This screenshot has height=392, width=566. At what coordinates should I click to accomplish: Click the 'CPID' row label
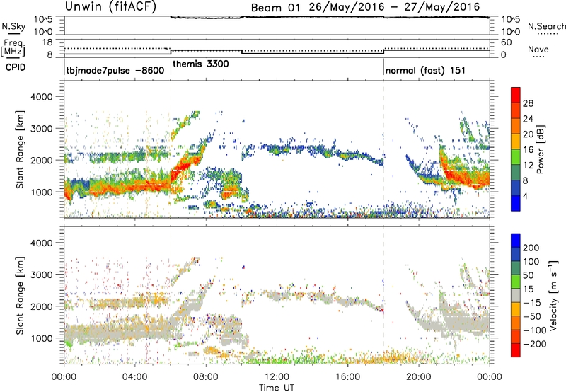pyautogui.click(x=16, y=67)
